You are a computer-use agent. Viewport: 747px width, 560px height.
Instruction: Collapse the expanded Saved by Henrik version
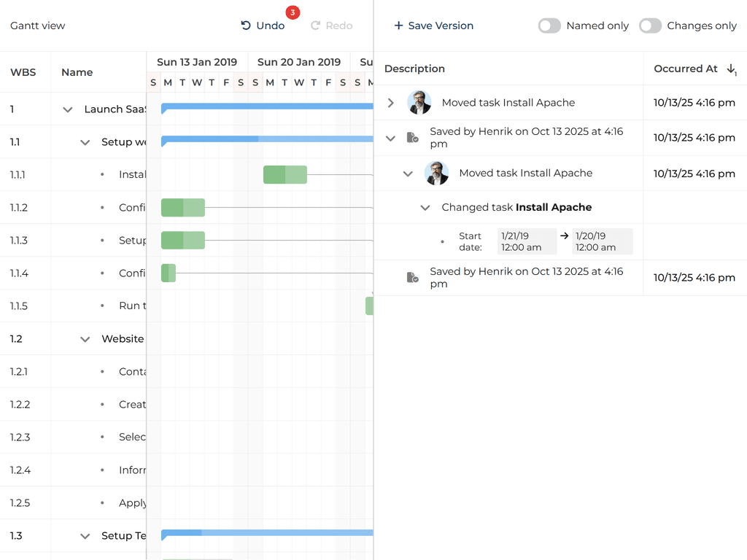[391, 138]
